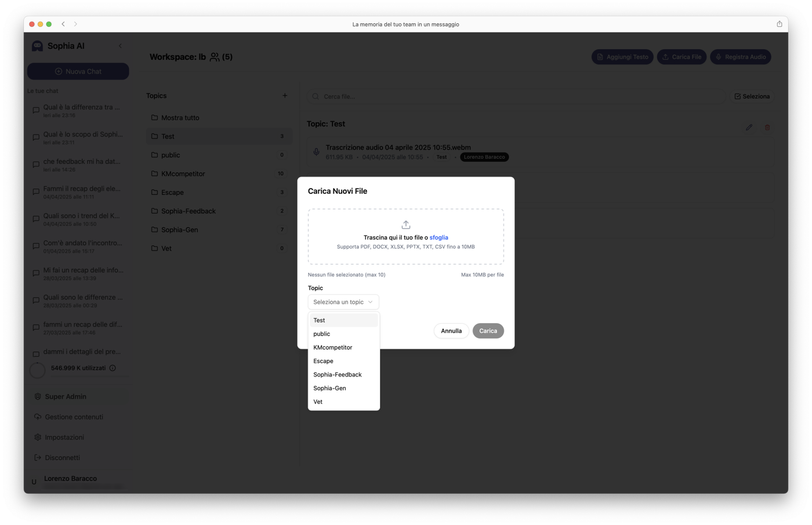Go back with the browser back arrow

(63, 24)
